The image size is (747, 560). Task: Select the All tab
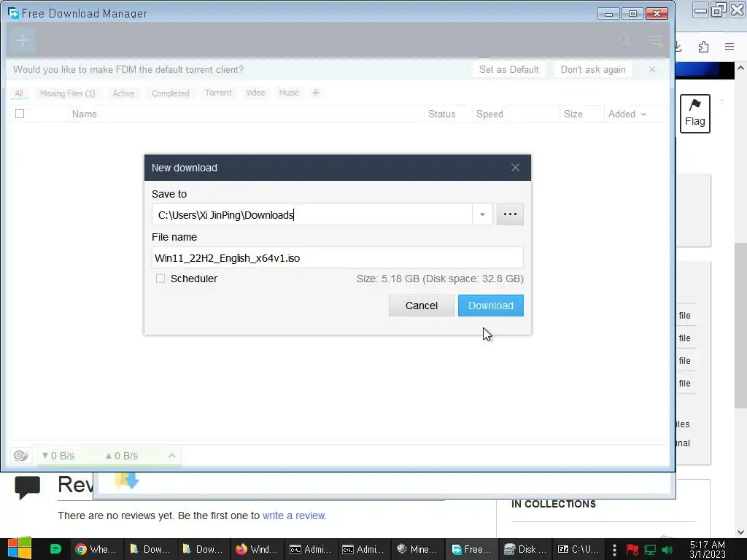click(19, 93)
